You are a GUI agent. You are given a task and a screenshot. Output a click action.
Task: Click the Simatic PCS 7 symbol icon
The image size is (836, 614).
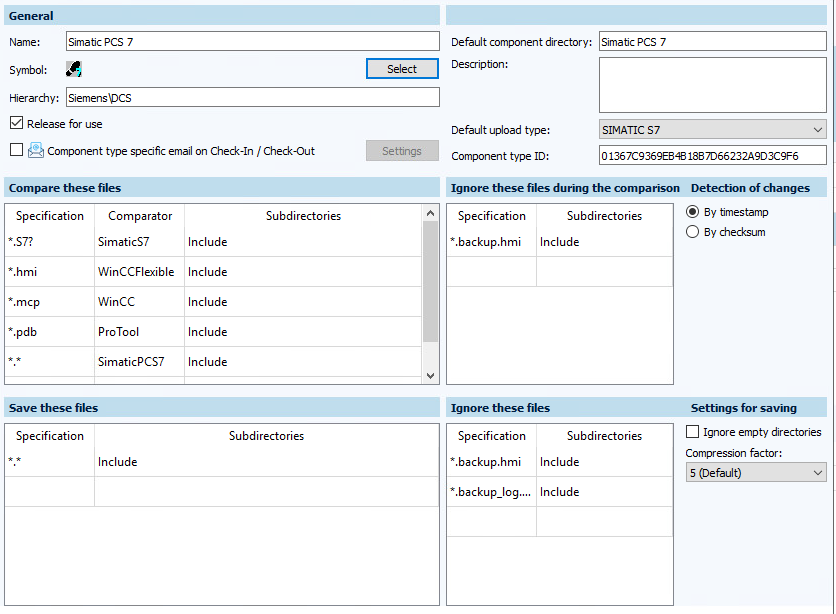pyautogui.click(x=74, y=69)
